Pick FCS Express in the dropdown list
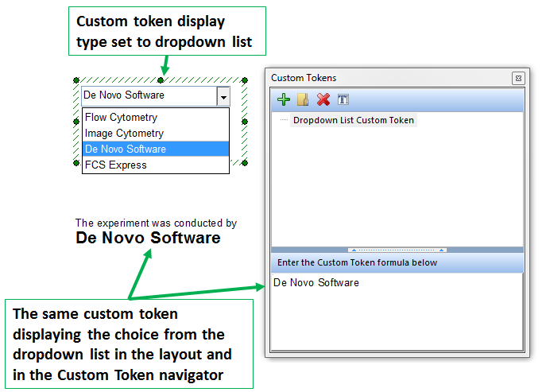 coord(115,165)
